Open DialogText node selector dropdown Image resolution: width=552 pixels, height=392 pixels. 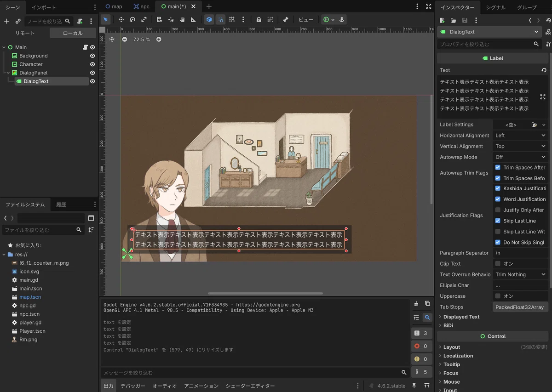489,32
